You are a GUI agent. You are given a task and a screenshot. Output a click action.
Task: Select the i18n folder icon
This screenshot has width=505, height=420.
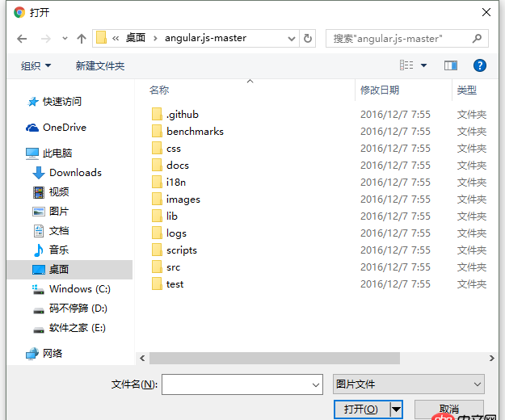point(157,183)
